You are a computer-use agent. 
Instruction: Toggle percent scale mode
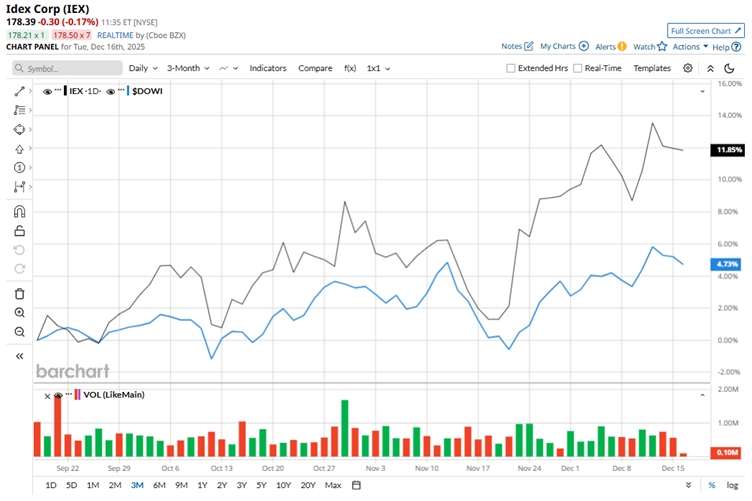click(x=712, y=485)
